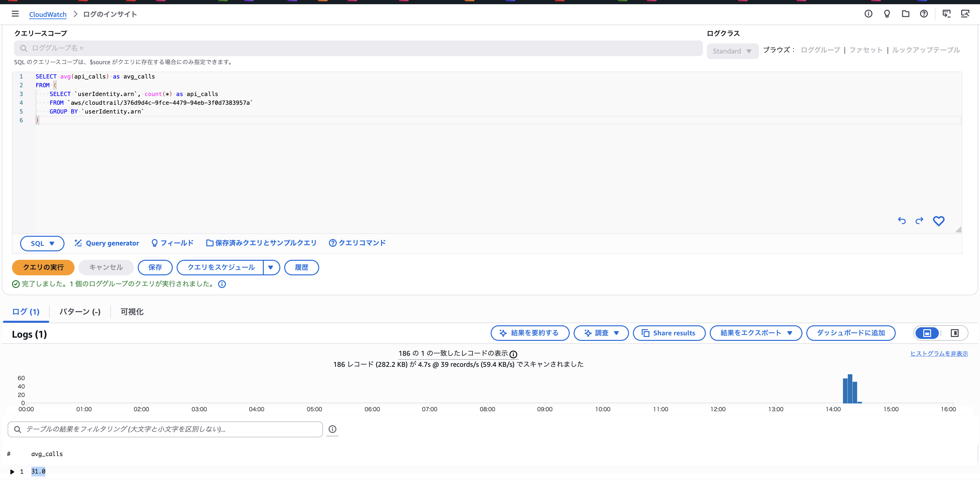Open the SQL query language dropdown
Image resolution: width=980 pixels, height=480 pixels.
(42, 244)
